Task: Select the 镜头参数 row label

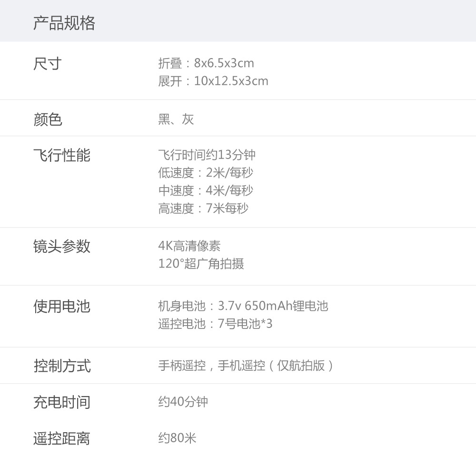Action: [x=62, y=246]
